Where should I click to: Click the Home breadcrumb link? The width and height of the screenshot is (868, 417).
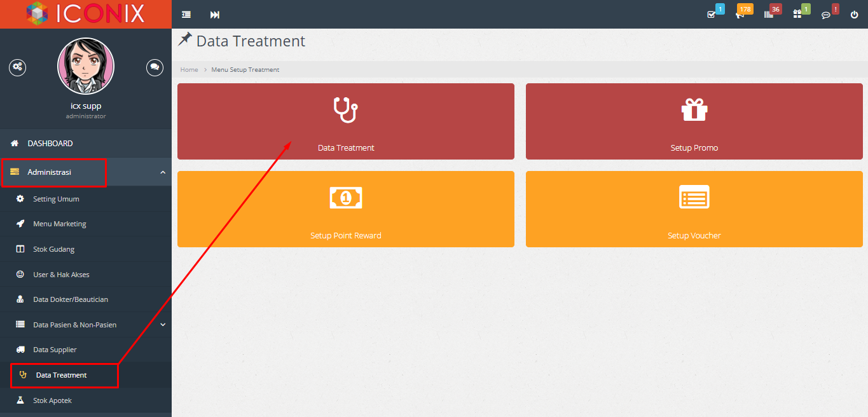pyautogui.click(x=189, y=69)
